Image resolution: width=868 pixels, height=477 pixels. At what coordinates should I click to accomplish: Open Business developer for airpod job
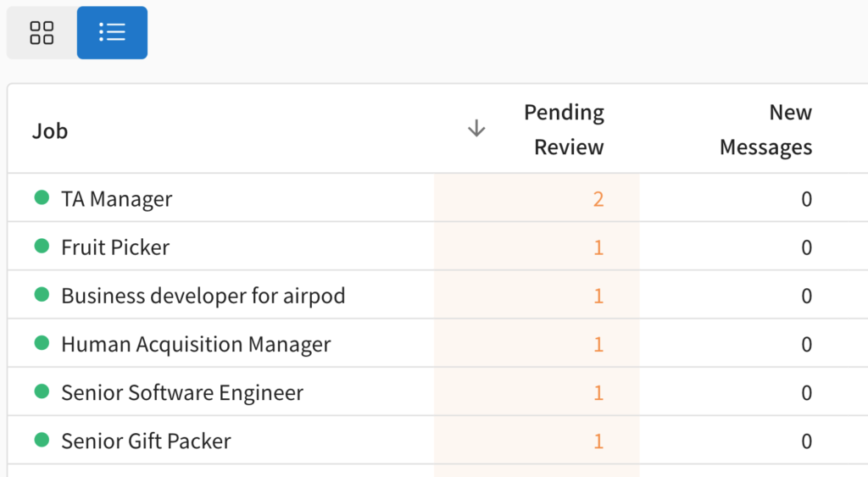point(203,296)
